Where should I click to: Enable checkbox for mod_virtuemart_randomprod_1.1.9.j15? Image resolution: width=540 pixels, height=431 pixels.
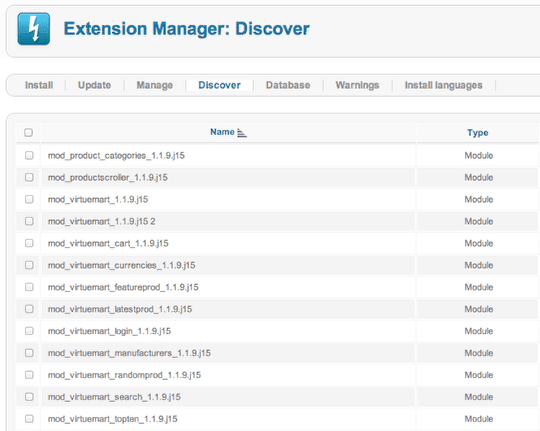[x=29, y=374]
